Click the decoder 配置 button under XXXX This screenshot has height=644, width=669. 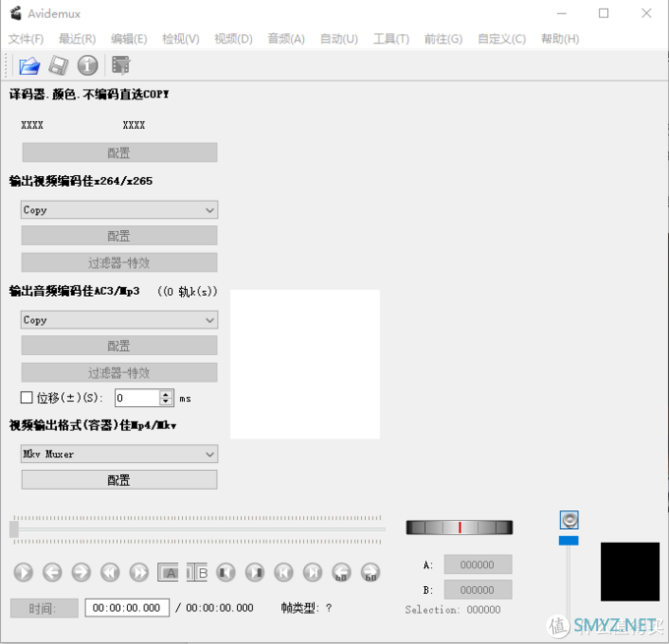point(119,152)
